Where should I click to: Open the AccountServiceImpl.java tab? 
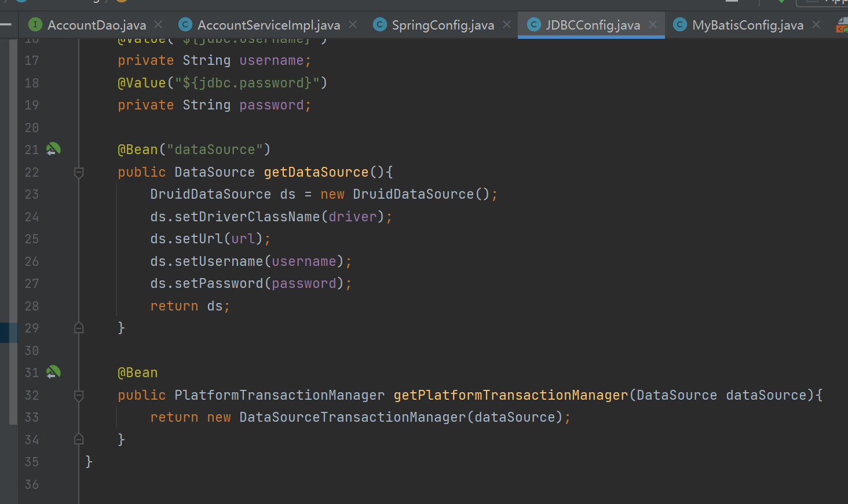tap(269, 25)
